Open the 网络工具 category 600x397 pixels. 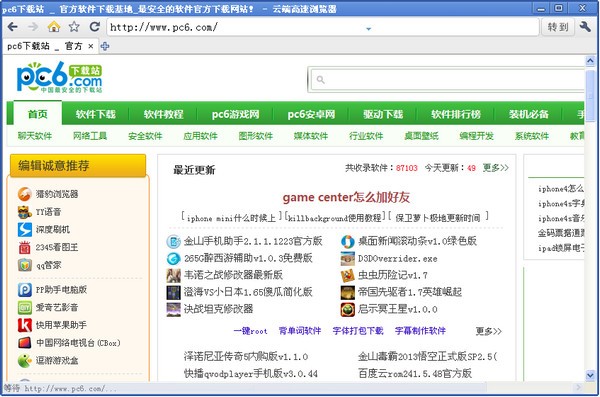(x=90, y=136)
